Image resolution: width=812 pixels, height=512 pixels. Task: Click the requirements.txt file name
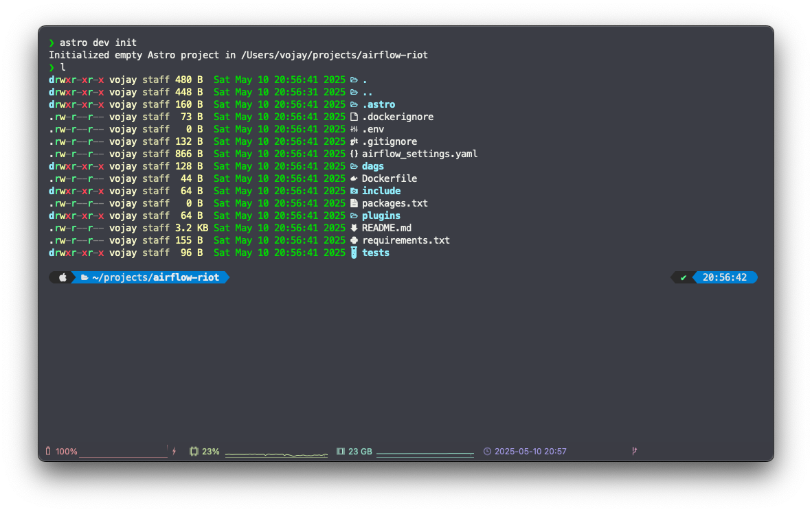click(x=405, y=240)
